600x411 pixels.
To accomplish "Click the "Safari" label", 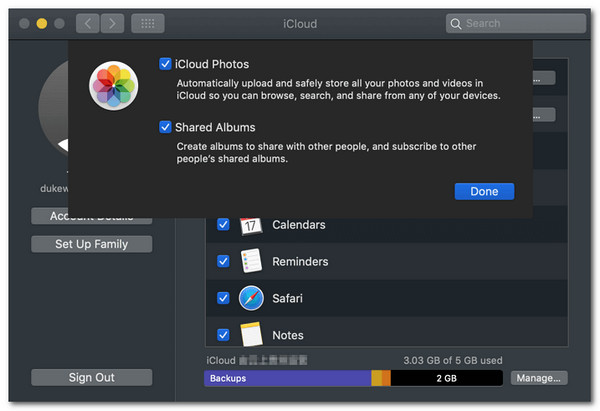I will click(x=287, y=298).
